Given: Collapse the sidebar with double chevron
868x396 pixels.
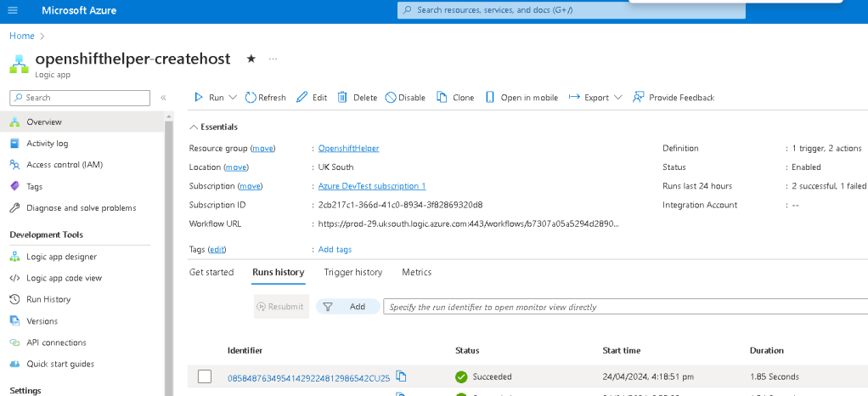Looking at the screenshot, I should 163,98.
